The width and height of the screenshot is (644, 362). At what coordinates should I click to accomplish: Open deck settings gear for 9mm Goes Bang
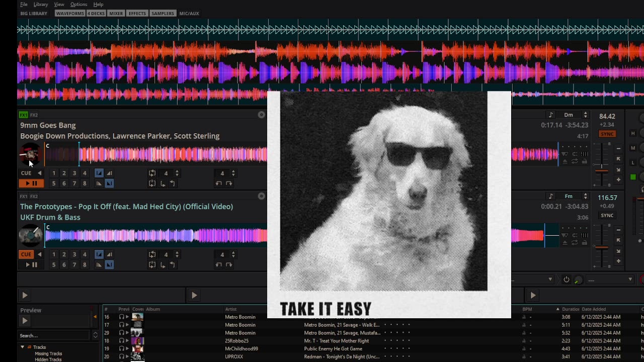tap(261, 115)
